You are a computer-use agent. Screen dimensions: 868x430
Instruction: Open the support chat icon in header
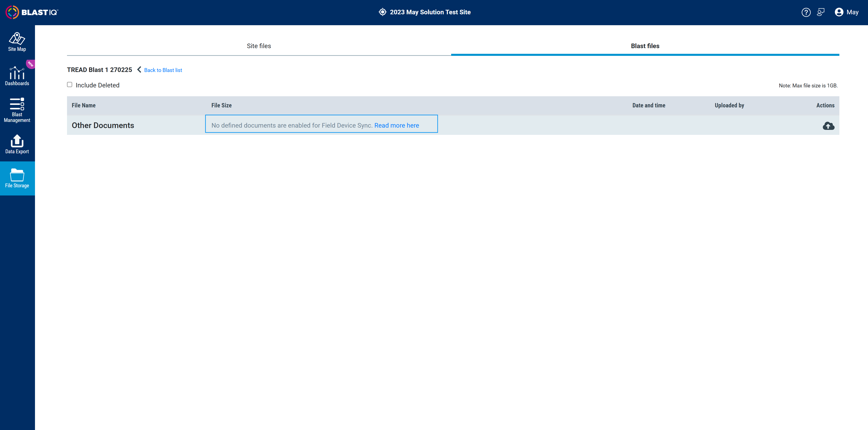pos(821,12)
